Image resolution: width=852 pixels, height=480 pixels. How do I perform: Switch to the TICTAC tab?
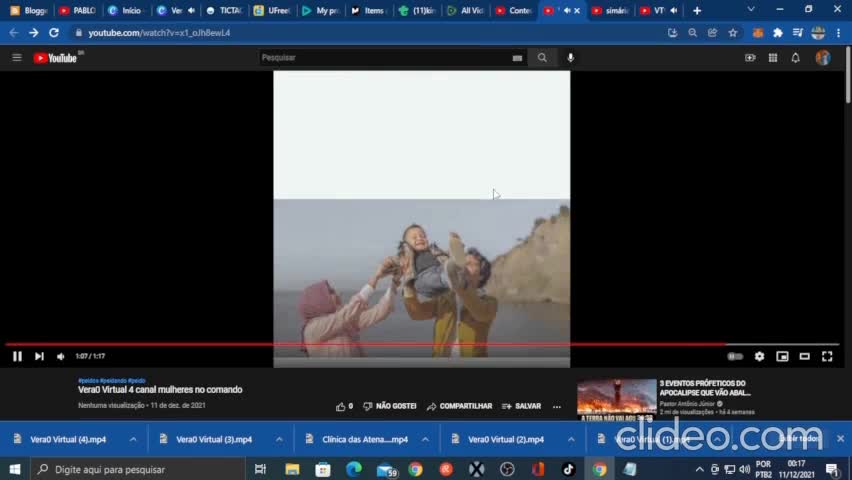point(224,10)
